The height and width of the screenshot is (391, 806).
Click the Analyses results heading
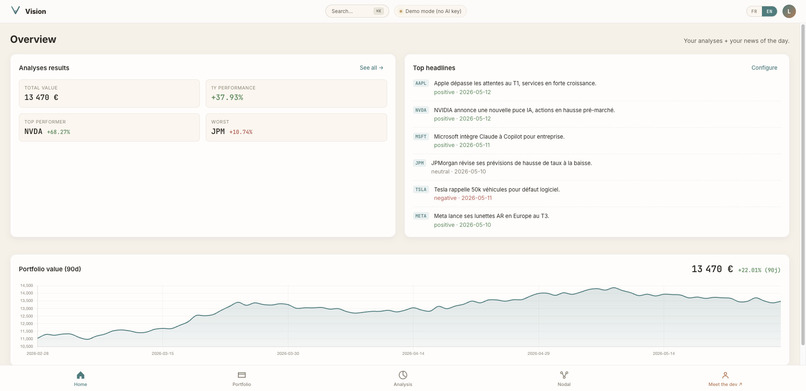coord(44,68)
